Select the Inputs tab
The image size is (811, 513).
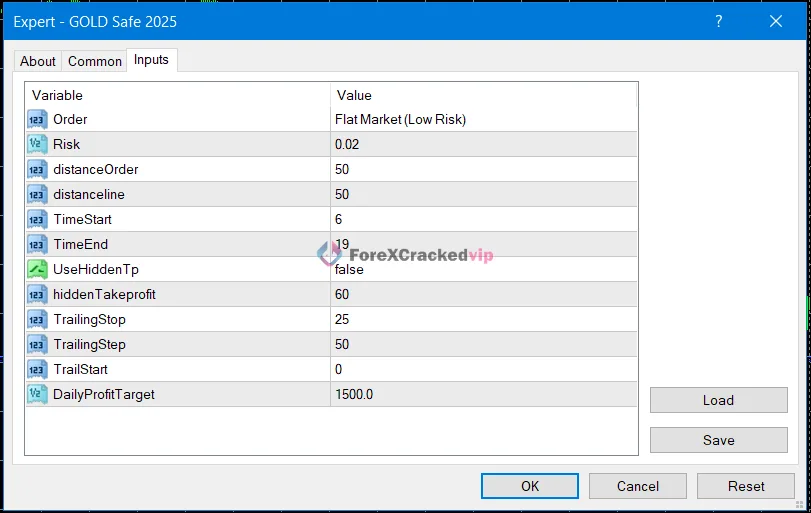pos(152,60)
